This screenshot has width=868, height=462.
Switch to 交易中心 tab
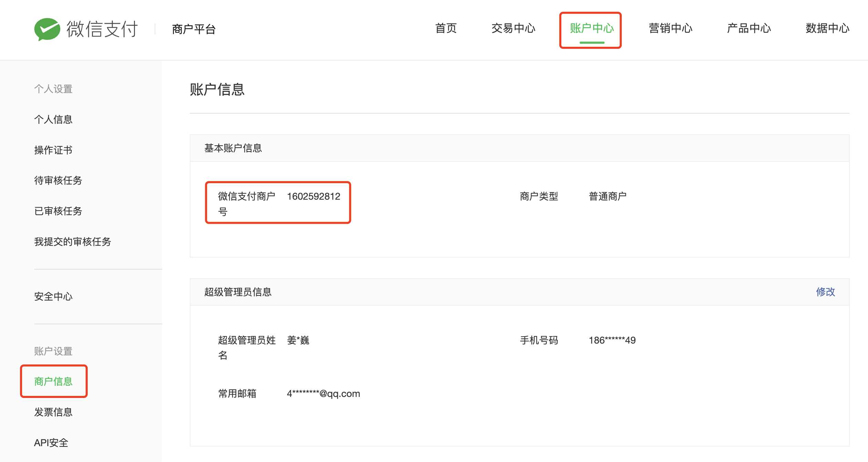[513, 28]
